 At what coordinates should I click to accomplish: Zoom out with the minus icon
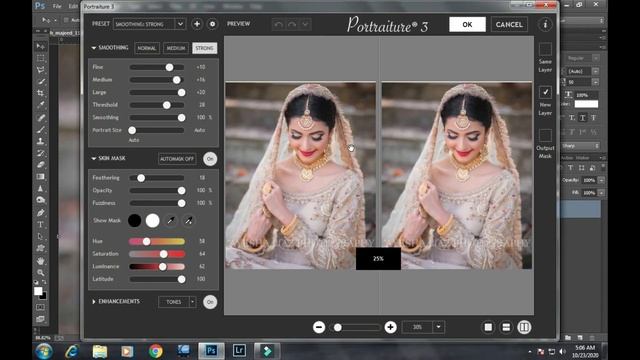click(319, 327)
